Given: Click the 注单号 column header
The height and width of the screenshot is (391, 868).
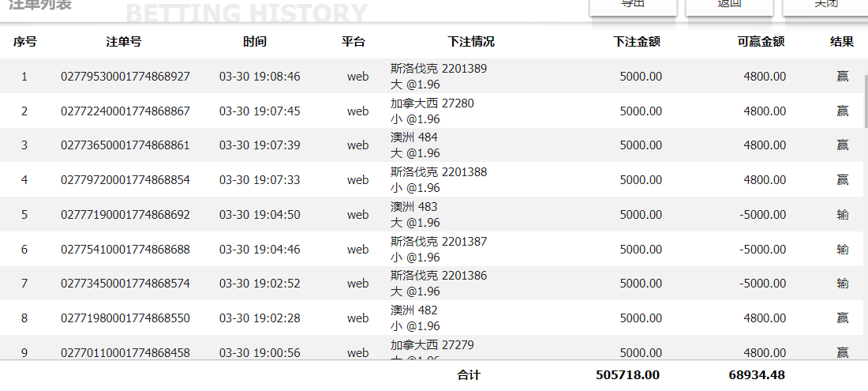Looking at the screenshot, I should [124, 42].
